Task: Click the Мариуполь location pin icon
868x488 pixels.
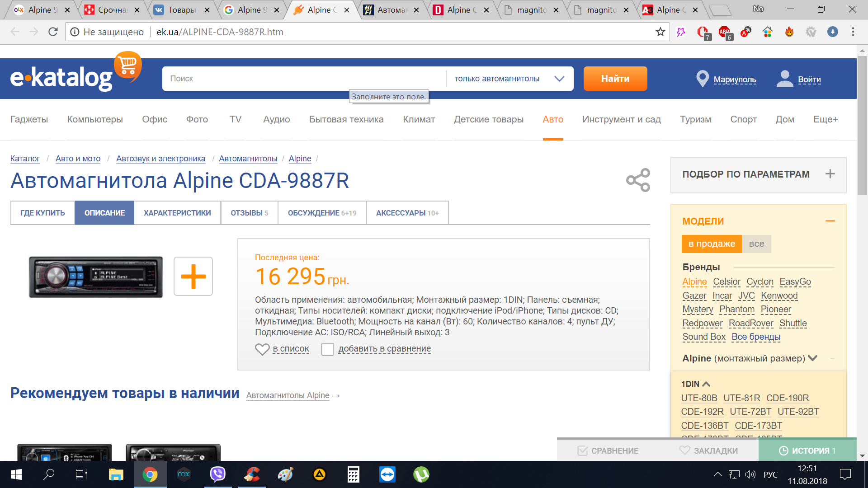Action: pyautogui.click(x=702, y=79)
